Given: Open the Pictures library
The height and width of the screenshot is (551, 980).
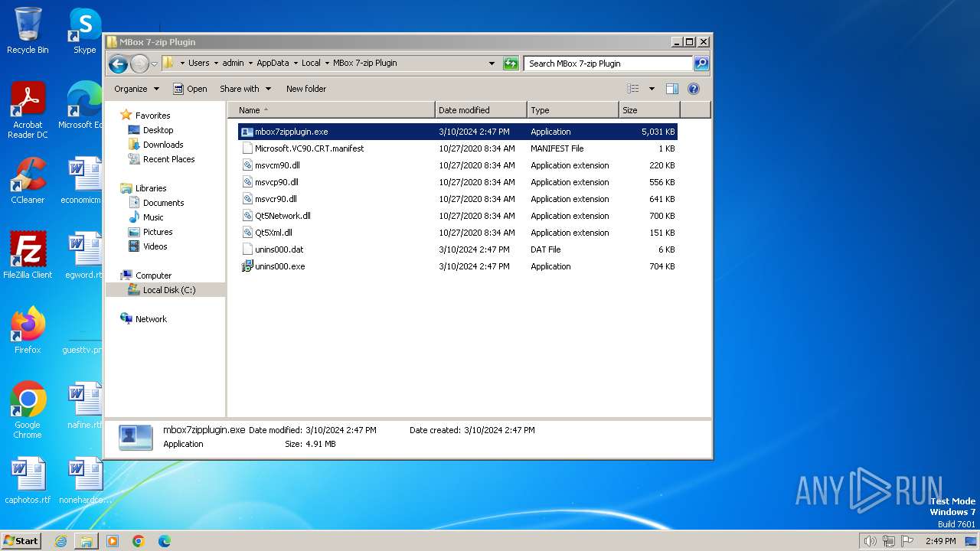Looking at the screenshot, I should pos(158,232).
